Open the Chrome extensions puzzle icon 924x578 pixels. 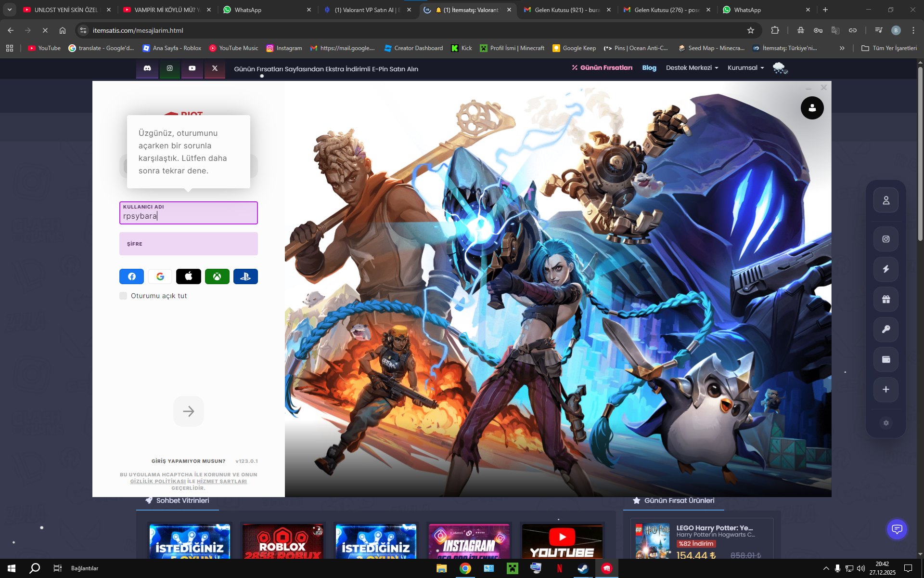pos(775,30)
